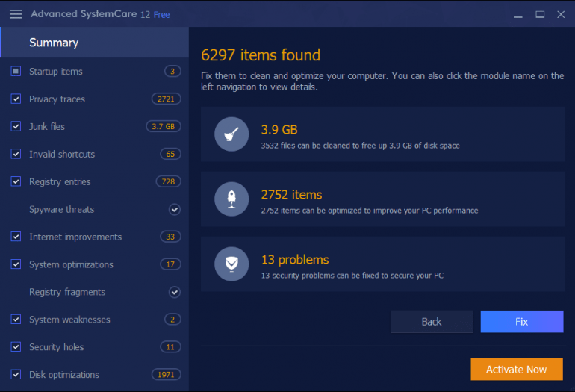Click the 13 security problems description text
This screenshot has width=575, height=392.
coord(352,276)
